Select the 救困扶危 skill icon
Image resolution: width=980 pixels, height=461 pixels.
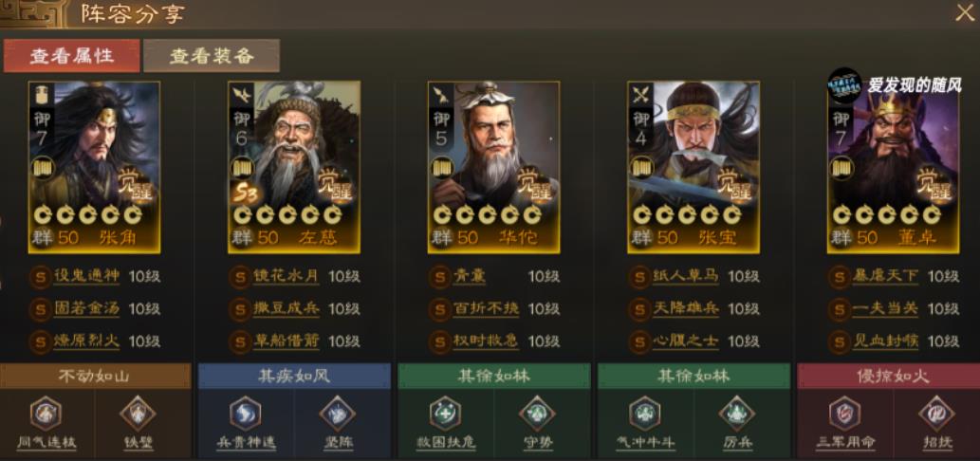(x=445, y=413)
